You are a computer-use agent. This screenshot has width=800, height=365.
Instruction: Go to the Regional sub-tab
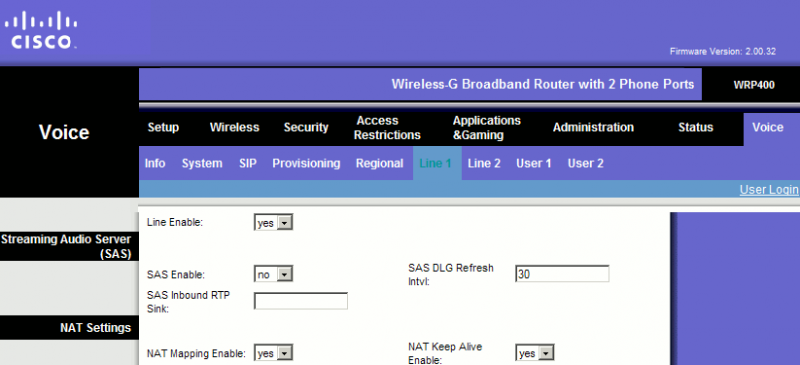(380, 163)
